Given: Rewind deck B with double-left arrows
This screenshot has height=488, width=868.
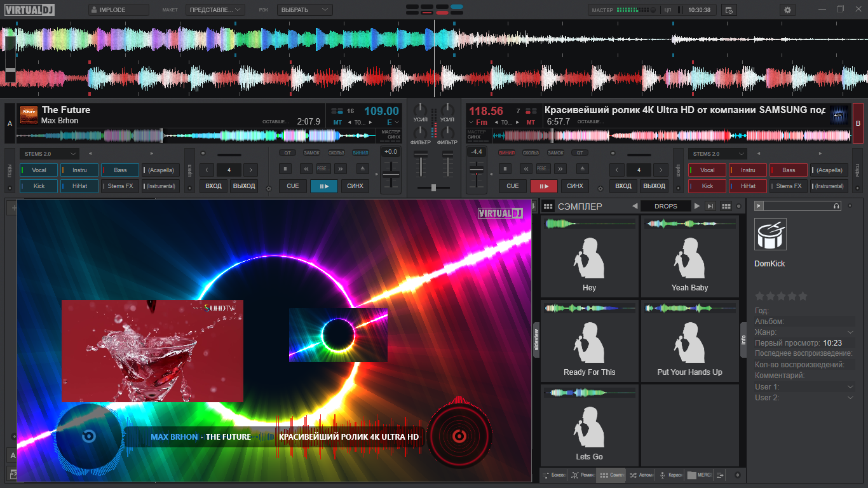Looking at the screenshot, I should point(525,169).
